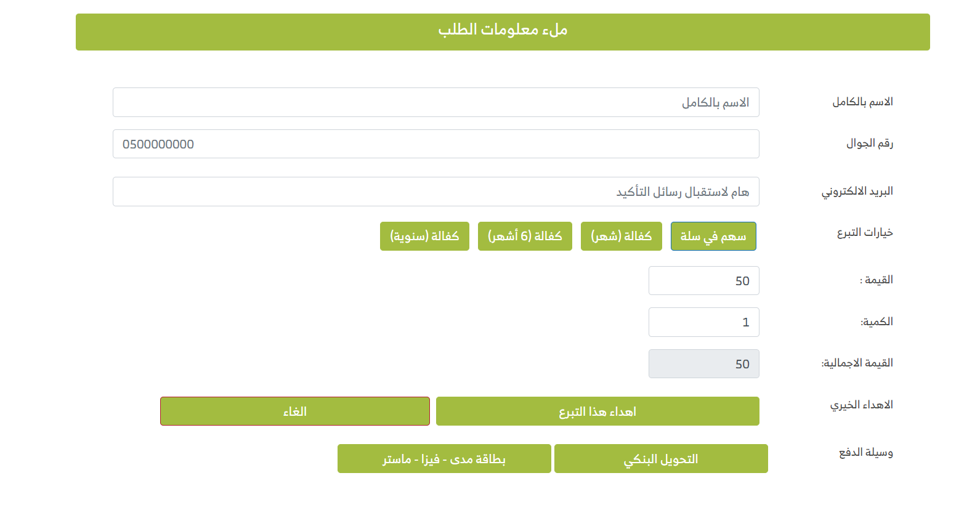Choose بطاقة مدى - فيزا - ماستر card payment
980x510 pixels.
444,459
